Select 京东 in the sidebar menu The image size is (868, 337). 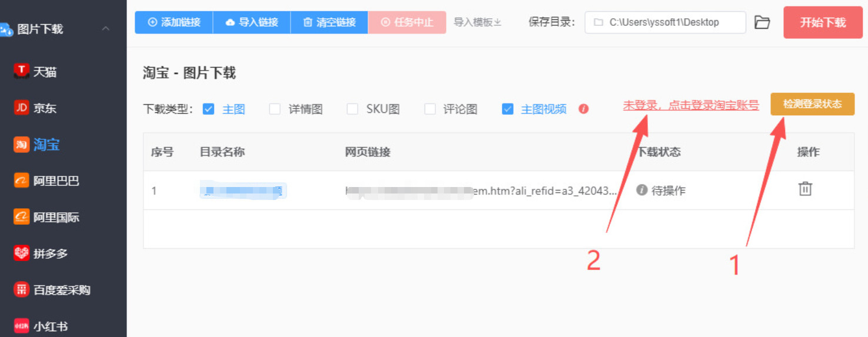[45, 108]
